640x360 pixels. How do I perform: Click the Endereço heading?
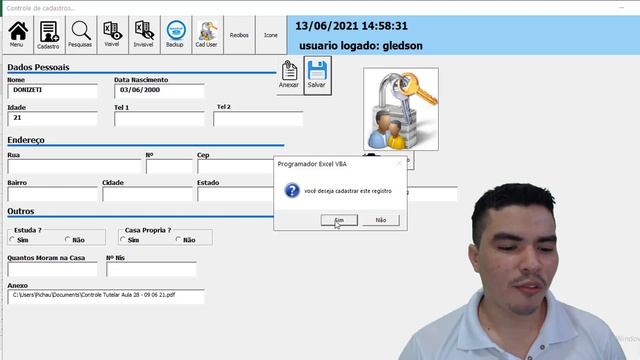(26, 140)
